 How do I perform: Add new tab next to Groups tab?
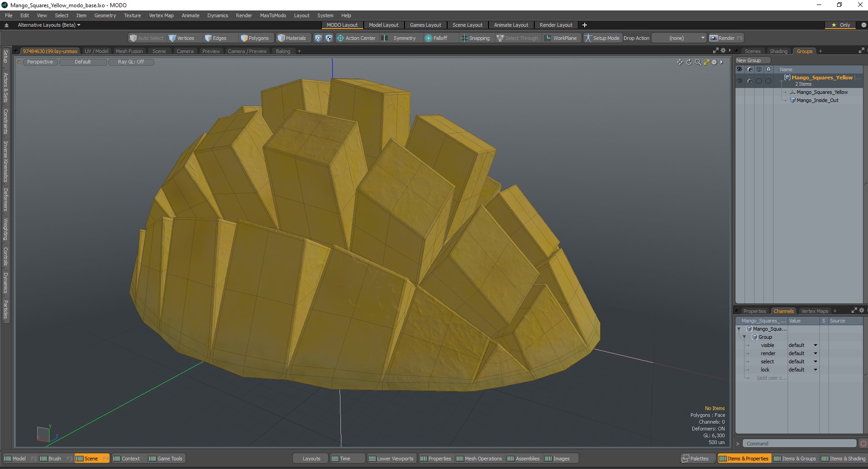[x=820, y=51]
